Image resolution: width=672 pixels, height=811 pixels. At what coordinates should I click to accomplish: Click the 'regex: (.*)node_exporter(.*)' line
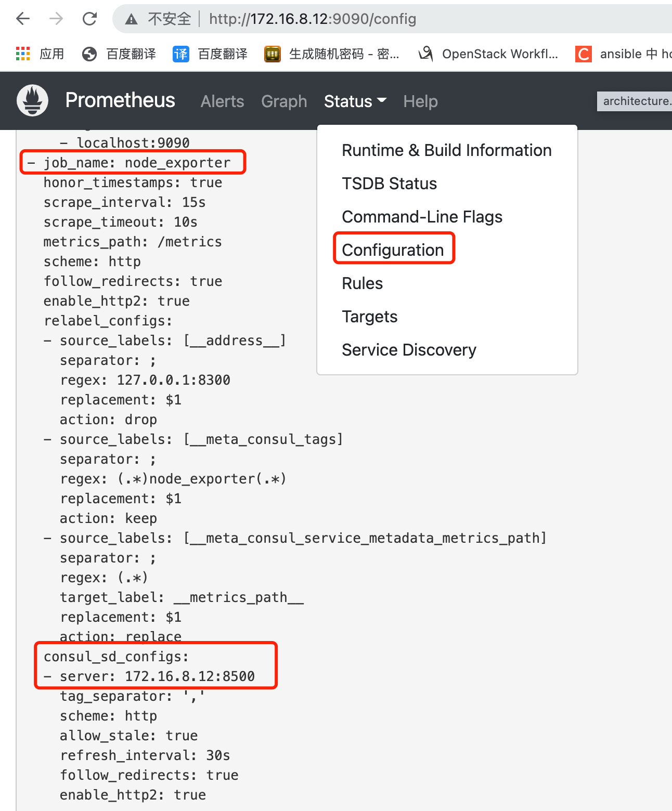click(x=173, y=479)
